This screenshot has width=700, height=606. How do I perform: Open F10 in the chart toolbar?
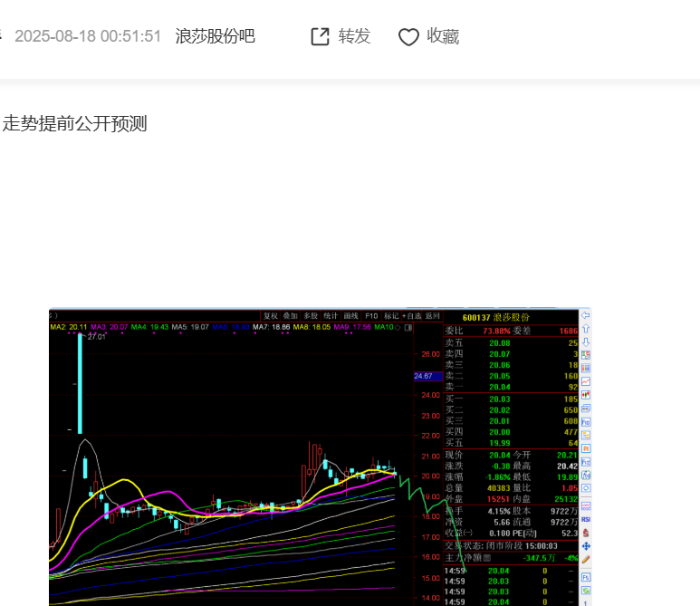coord(371,316)
